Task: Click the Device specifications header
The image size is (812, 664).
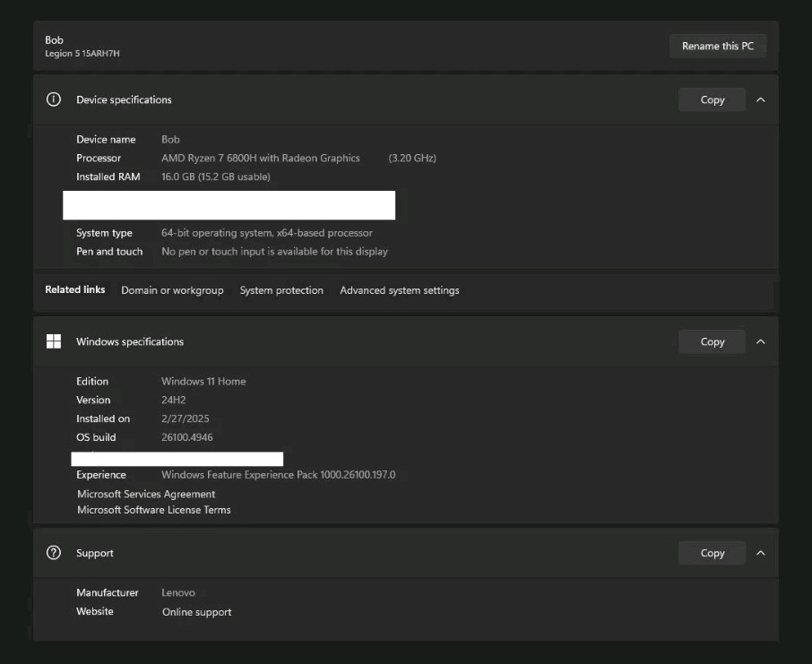Action: click(124, 99)
